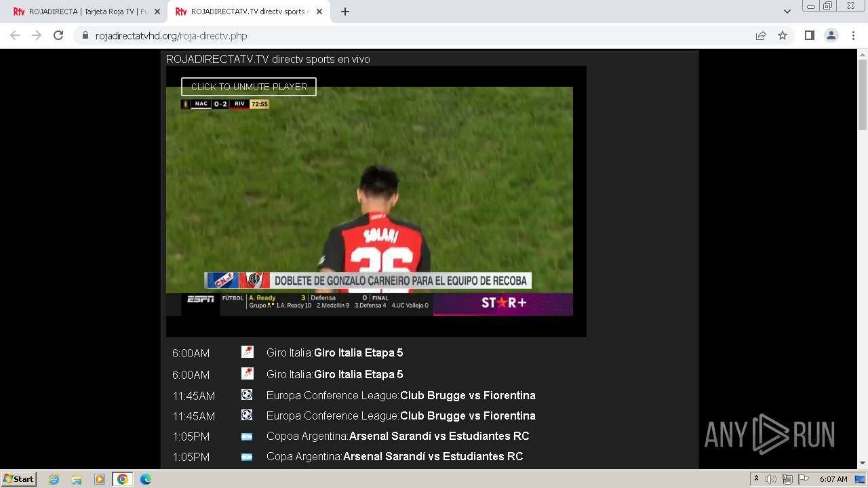
Task: Show hidden system tray icons
Action: pyautogui.click(x=756, y=479)
